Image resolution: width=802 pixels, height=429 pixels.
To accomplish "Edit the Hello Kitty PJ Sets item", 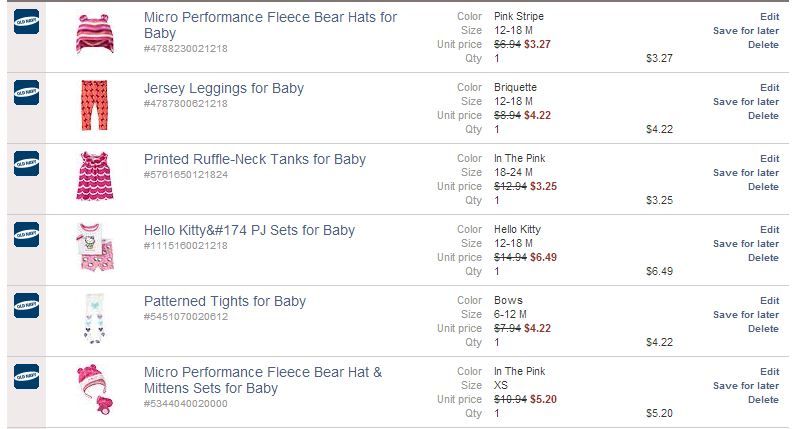I will (x=769, y=230).
